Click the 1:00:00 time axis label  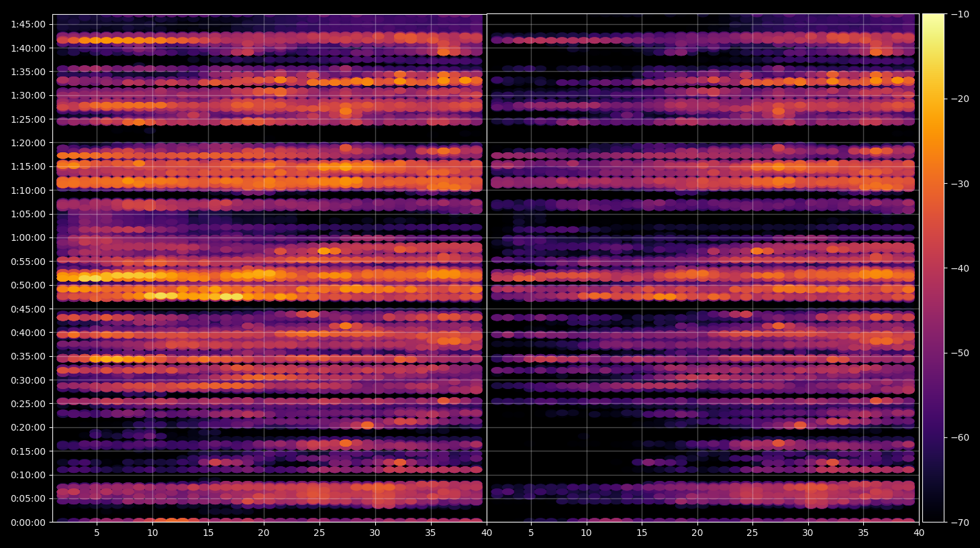(x=28, y=237)
